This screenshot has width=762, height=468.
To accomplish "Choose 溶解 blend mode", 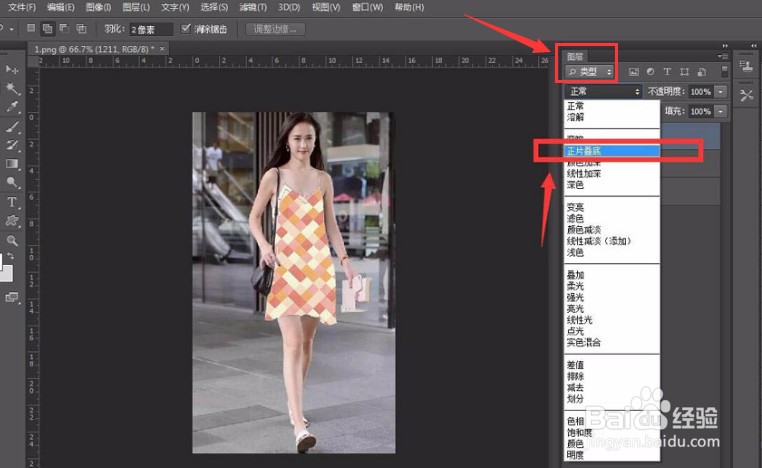I will pyautogui.click(x=612, y=117).
